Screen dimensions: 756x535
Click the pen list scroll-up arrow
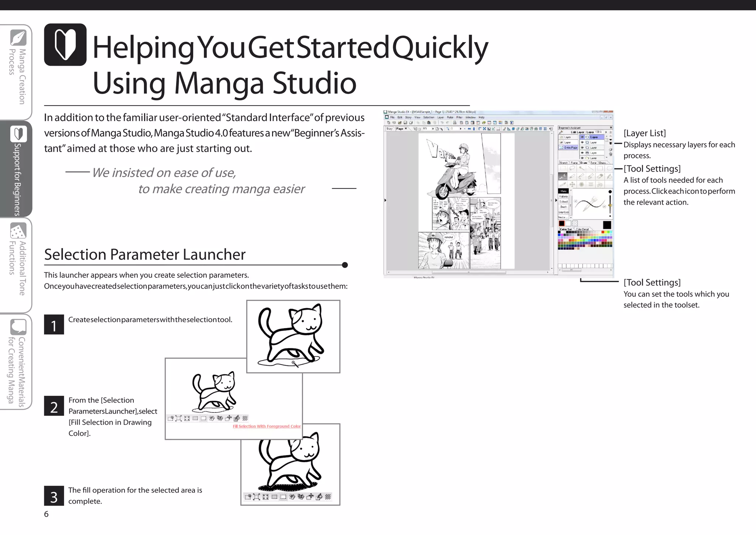[571, 190]
